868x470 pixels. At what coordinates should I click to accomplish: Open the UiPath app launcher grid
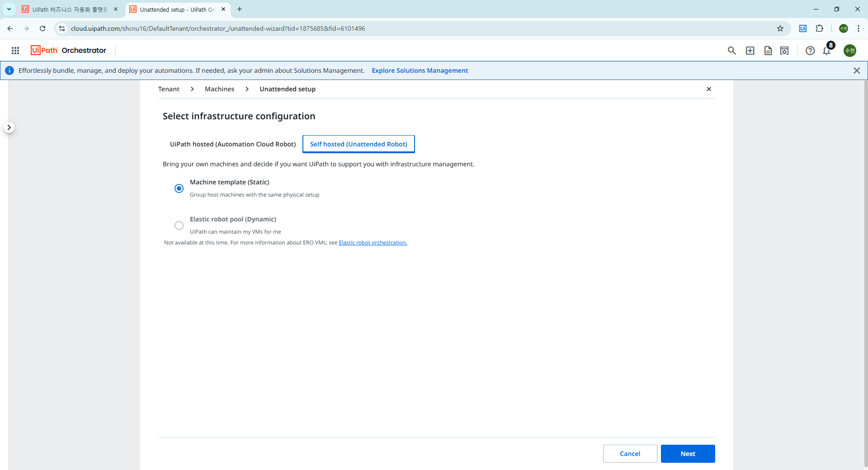(x=15, y=51)
